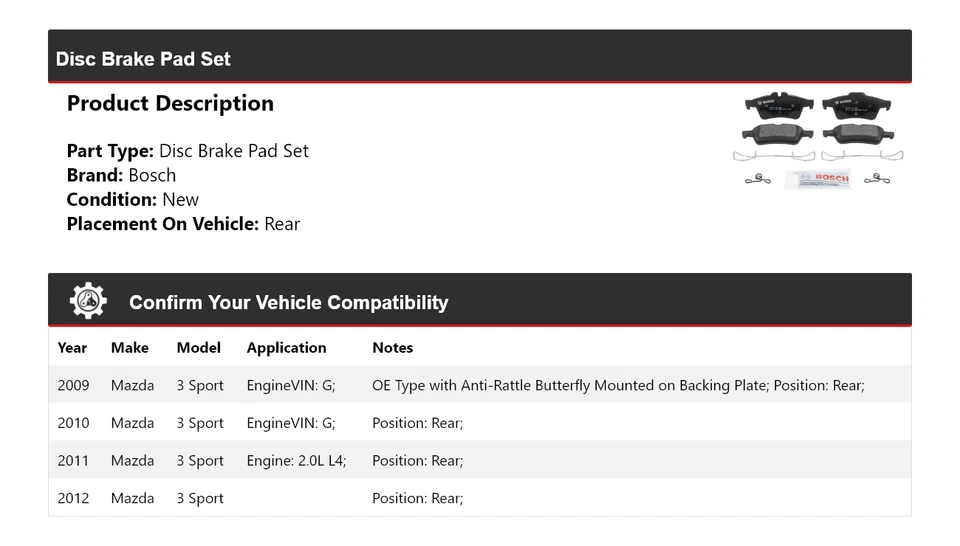Image resolution: width=960 pixels, height=546 pixels.
Task: Click the gear compatibility icon
Action: pyautogui.click(x=88, y=301)
